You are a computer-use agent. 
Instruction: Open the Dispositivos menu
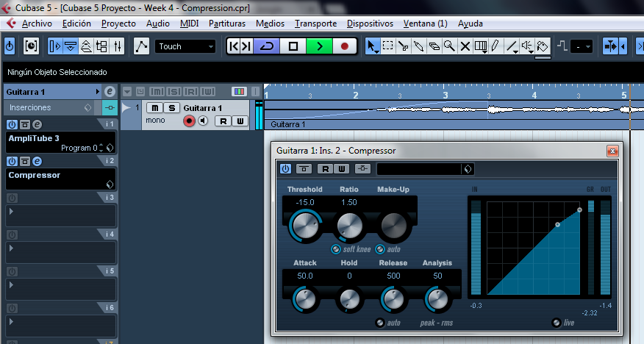tap(370, 24)
